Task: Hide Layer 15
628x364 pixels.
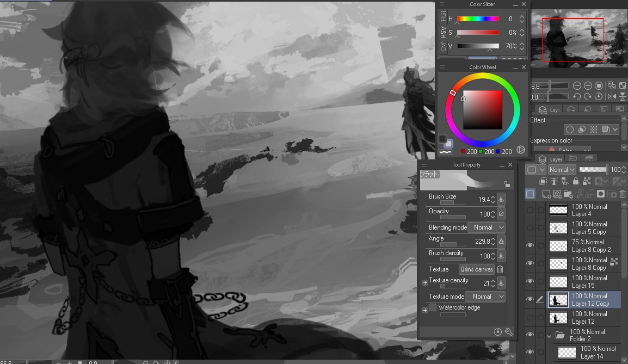Action: click(x=530, y=281)
